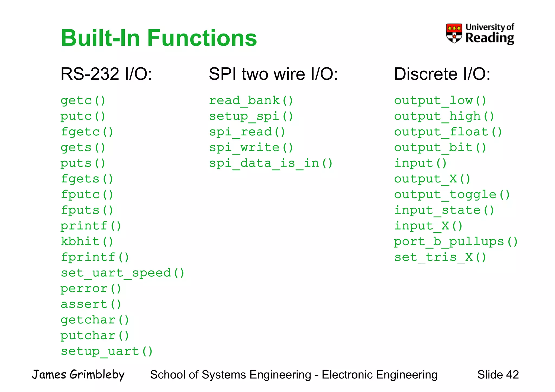Click the assert() entry

click(x=91, y=305)
